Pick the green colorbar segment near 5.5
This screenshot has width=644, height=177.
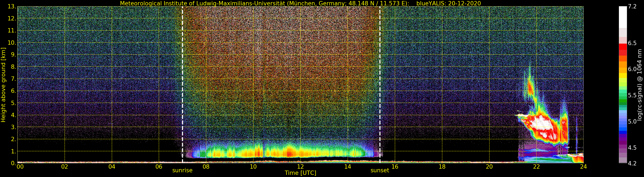(623, 96)
